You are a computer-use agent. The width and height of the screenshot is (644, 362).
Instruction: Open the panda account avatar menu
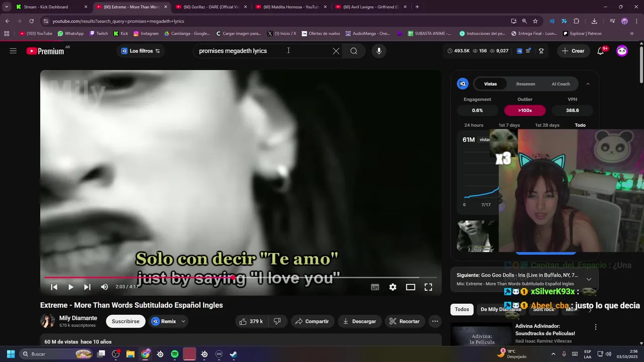coord(622,51)
